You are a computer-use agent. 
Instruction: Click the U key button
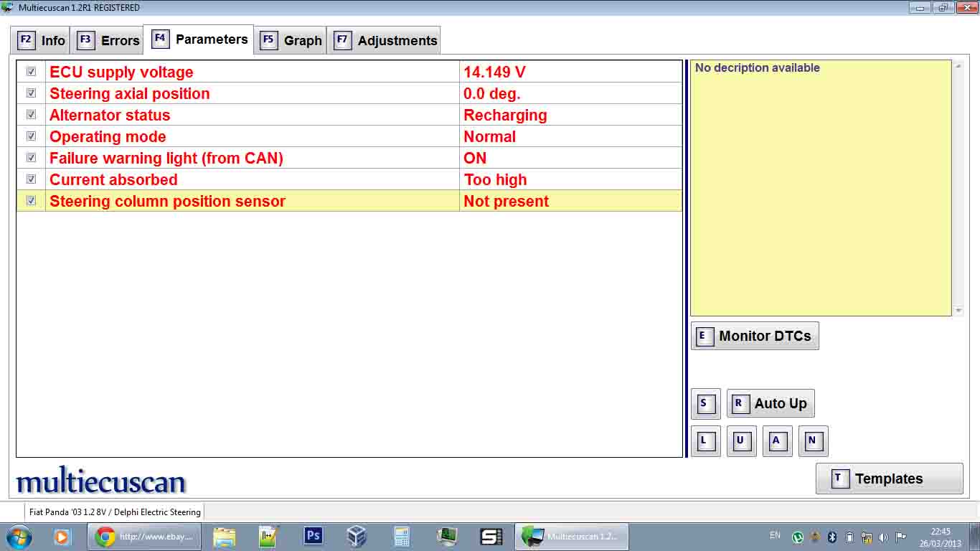(x=741, y=441)
